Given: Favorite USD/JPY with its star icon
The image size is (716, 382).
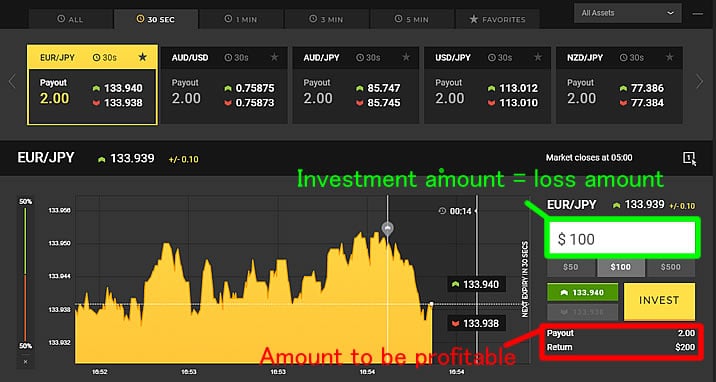Looking at the screenshot, I should pos(538,57).
